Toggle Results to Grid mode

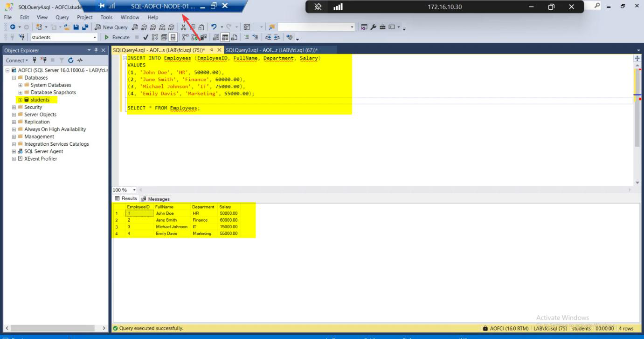pyautogui.click(x=225, y=37)
